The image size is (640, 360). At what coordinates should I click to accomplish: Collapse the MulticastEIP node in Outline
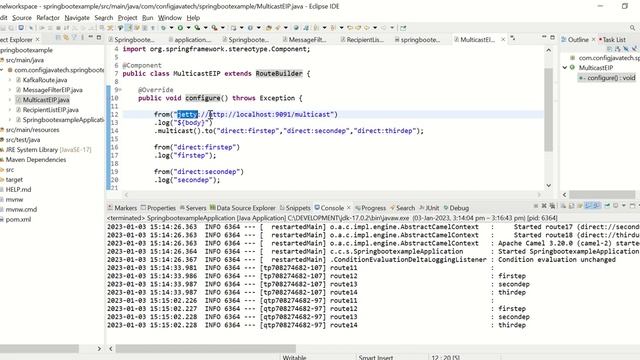pyautogui.click(x=565, y=67)
